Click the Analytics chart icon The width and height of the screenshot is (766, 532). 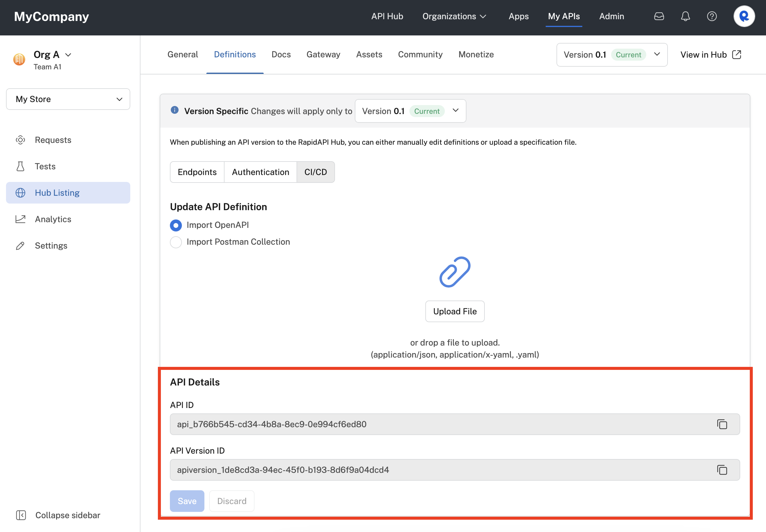click(x=20, y=219)
